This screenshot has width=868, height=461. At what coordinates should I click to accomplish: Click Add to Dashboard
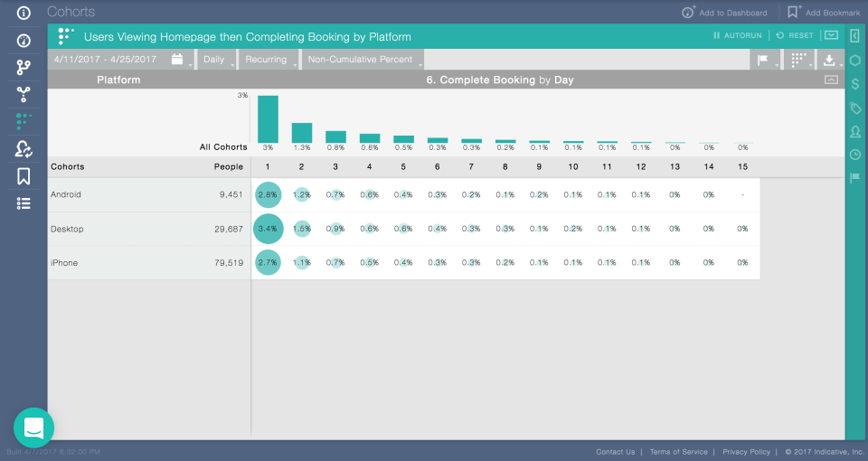[x=724, y=12]
